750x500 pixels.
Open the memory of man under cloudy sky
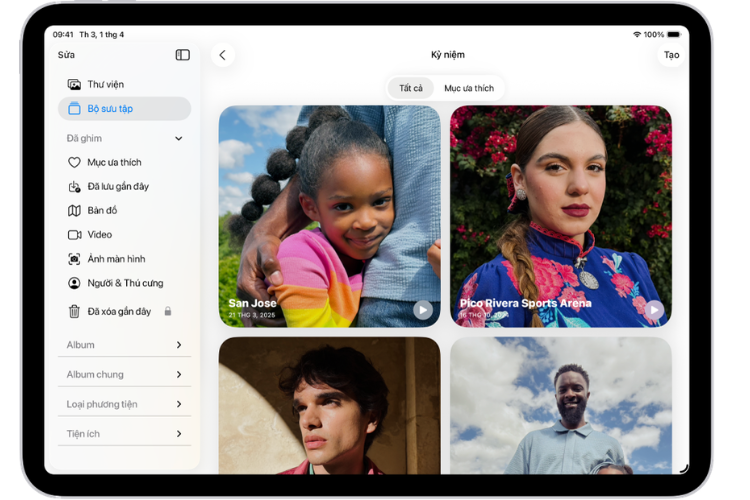click(561, 406)
